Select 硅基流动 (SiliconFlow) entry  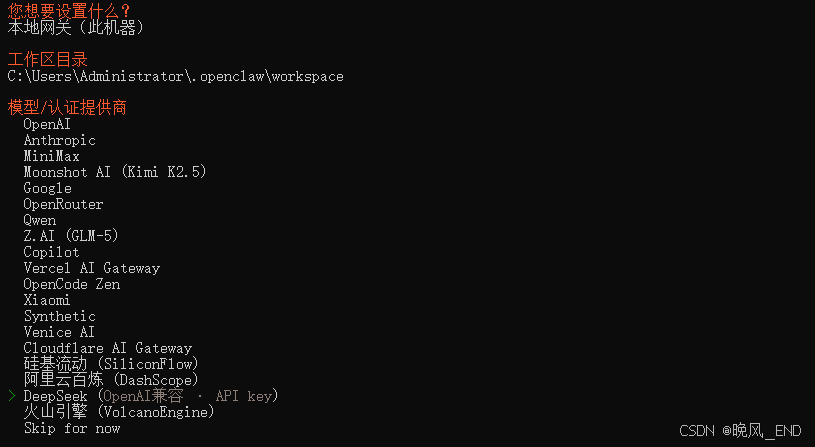click(111, 363)
